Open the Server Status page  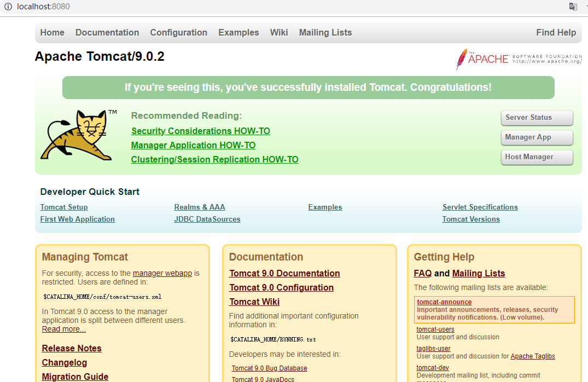click(537, 118)
